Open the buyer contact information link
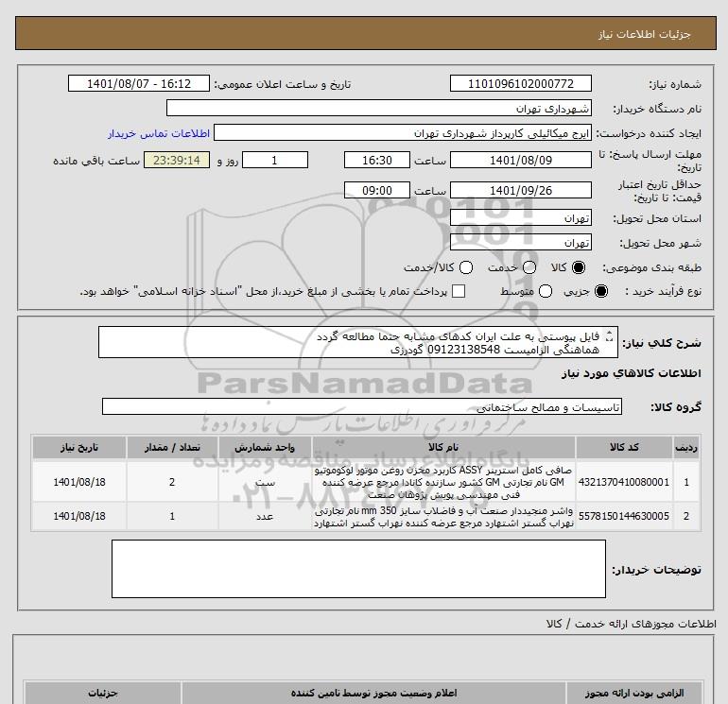The width and height of the screenshot is (728, 704). pyautogui.click(x=159, y=133)
